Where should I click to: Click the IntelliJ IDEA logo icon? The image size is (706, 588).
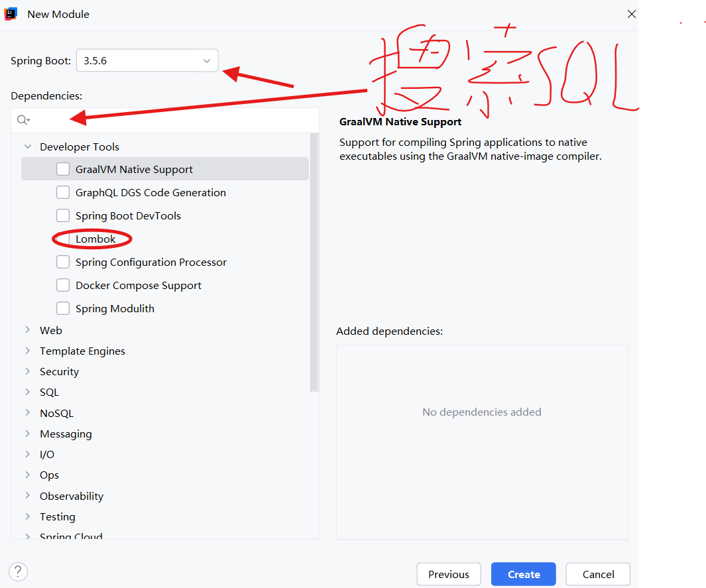11,14
